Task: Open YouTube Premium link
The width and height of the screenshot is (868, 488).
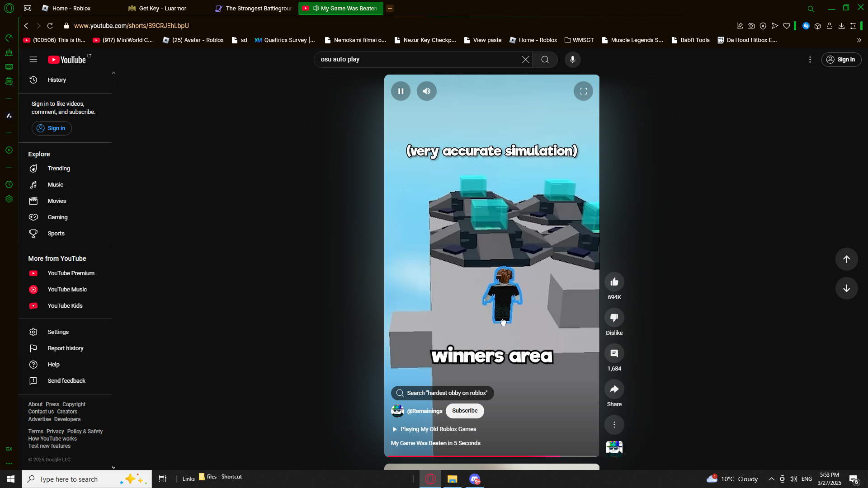Action: [66, 273]
